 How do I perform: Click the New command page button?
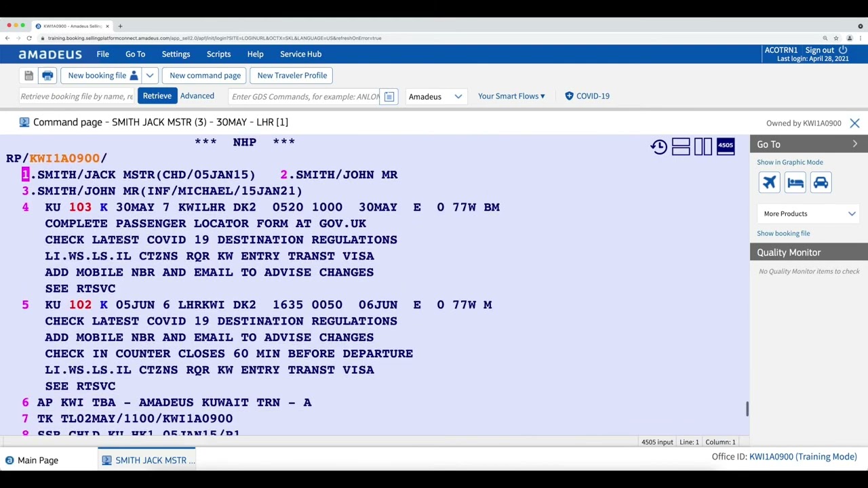(x=205, y=76)
